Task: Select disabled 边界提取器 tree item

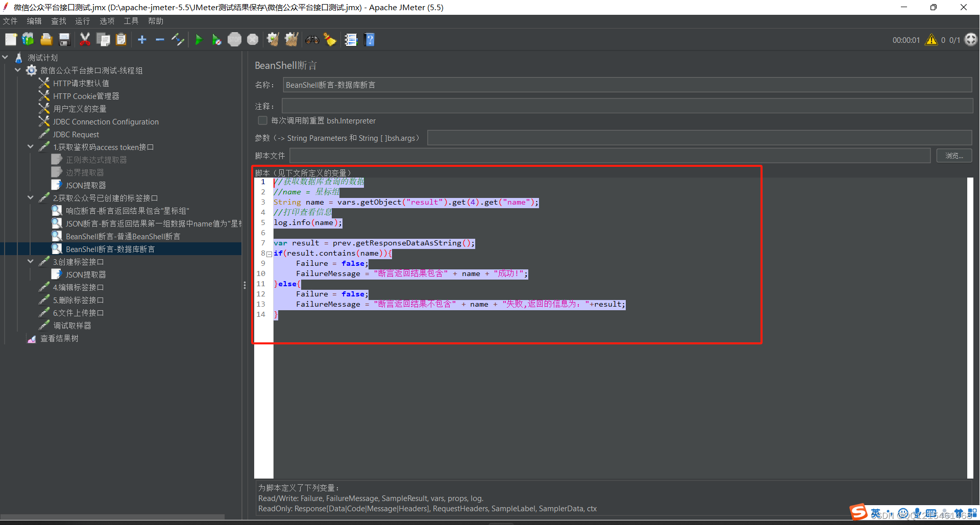Action: click(84, 172)
